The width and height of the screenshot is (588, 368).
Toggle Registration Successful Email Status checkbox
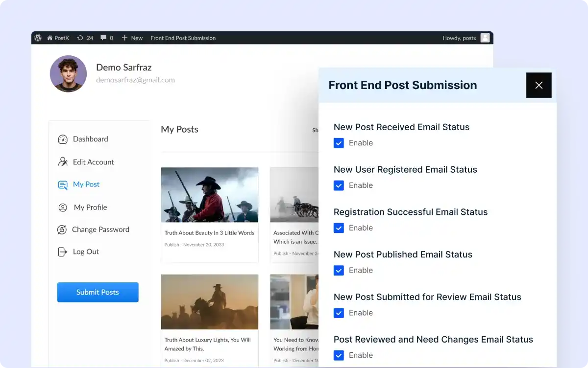tap(339, 228)
